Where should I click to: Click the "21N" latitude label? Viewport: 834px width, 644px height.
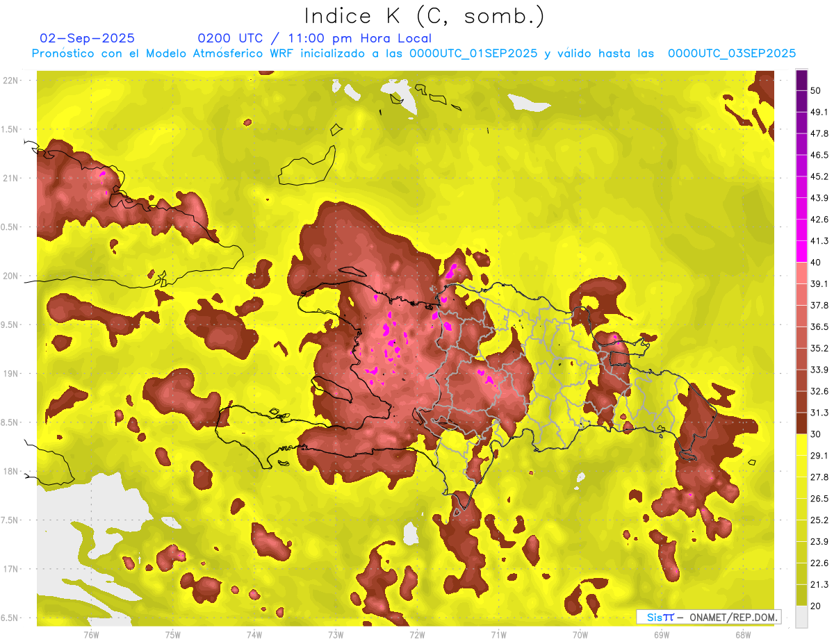tap(11, 179)
